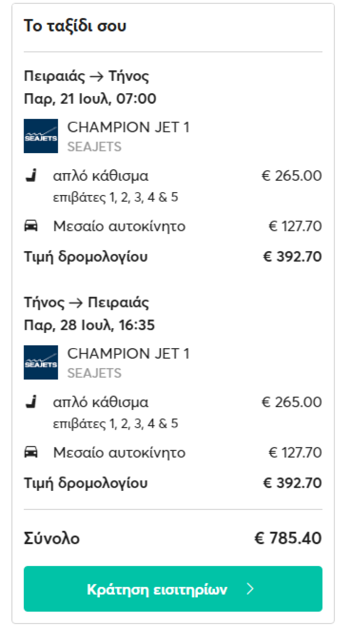Click the Σύνολο total price € 785.40
Viewport: 351px width, 644px height.
tap(288, 538)
